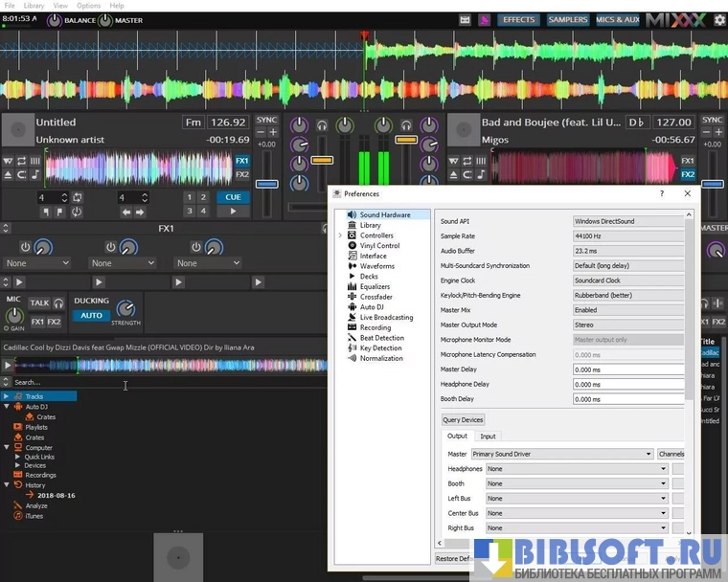Screen dimensions: 728x582
Task: Open the Options menu in the menu bar
Action: click(88, 6)
